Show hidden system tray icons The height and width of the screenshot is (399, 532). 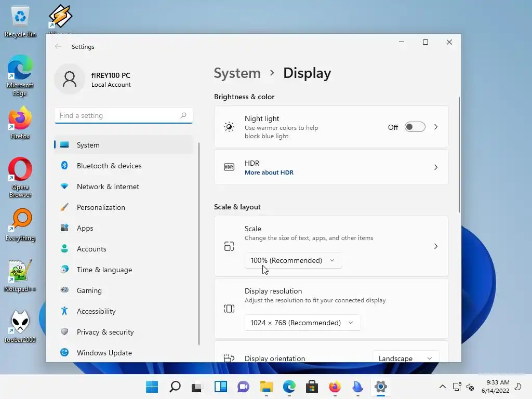[443, 387]
